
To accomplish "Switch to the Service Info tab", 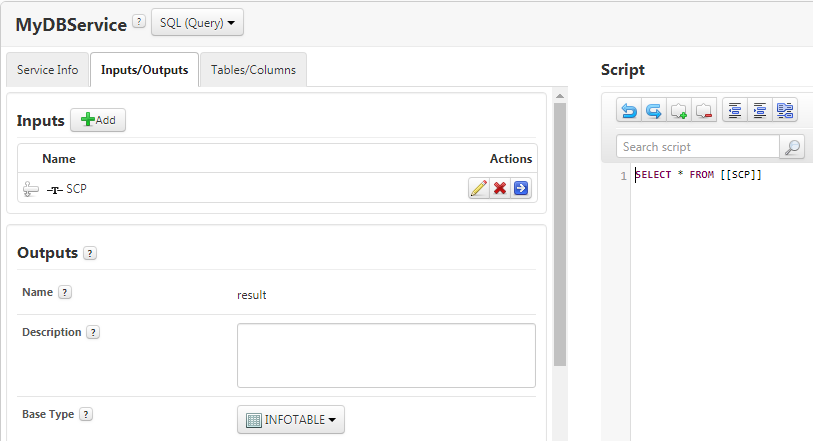I will (48, 69).
